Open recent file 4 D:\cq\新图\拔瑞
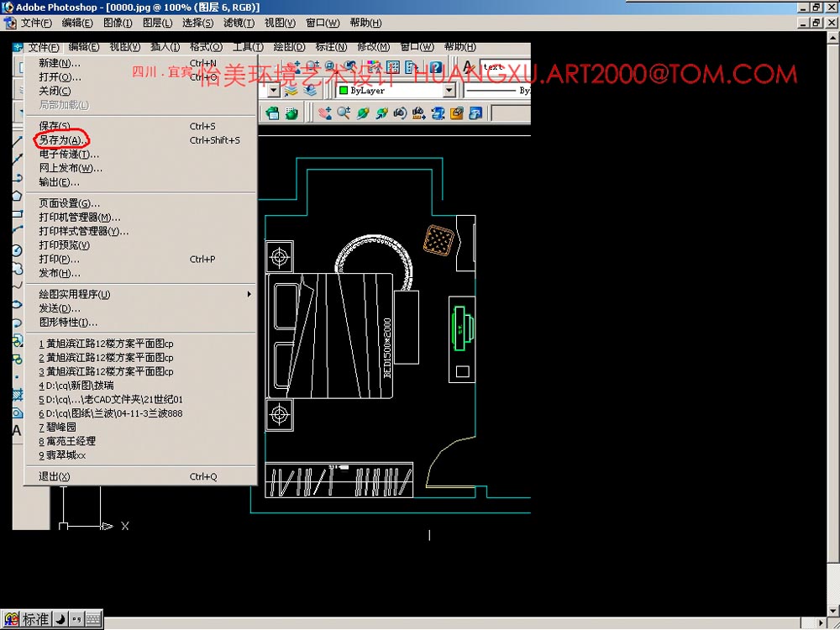This screenshot has height=630, width=840. (x=140, y=386)
